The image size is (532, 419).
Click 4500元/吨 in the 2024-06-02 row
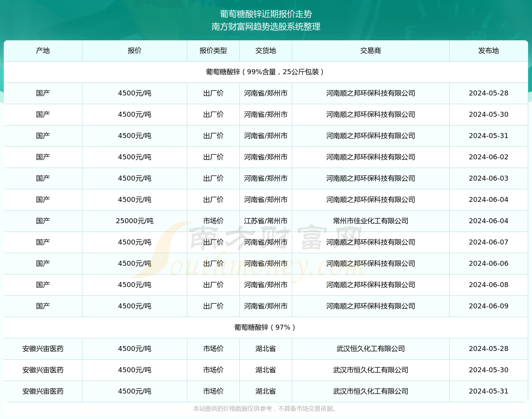[135, 157]
